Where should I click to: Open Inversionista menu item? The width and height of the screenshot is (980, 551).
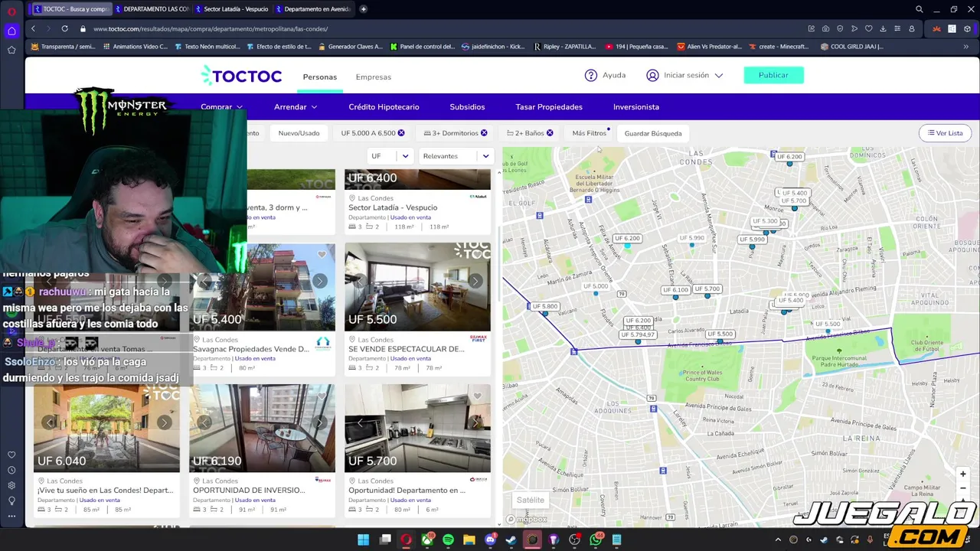tap(636, 107)
